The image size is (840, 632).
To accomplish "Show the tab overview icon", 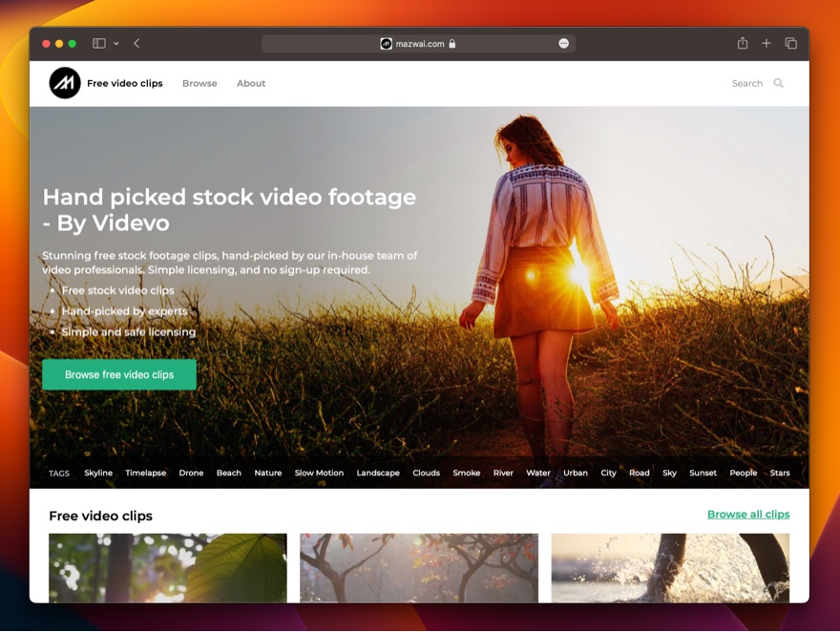I will [x=790, y=44].
